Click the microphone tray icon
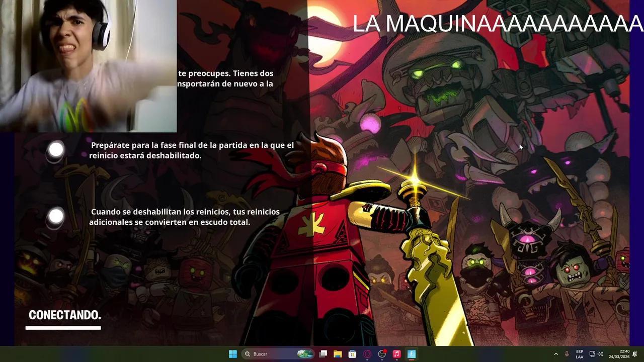This screenshot has height=362, width=644. point(567,354)
